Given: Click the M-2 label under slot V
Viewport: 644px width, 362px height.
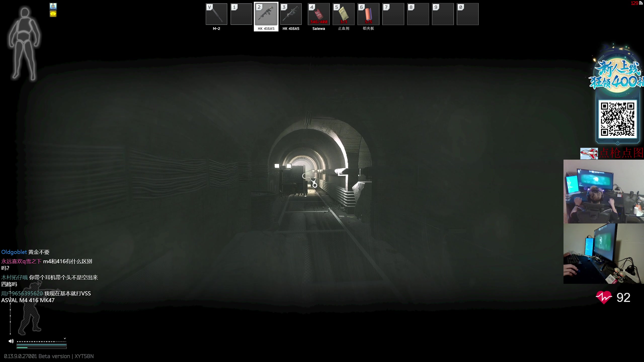Looking at the screenshot, I should (216, 29).
